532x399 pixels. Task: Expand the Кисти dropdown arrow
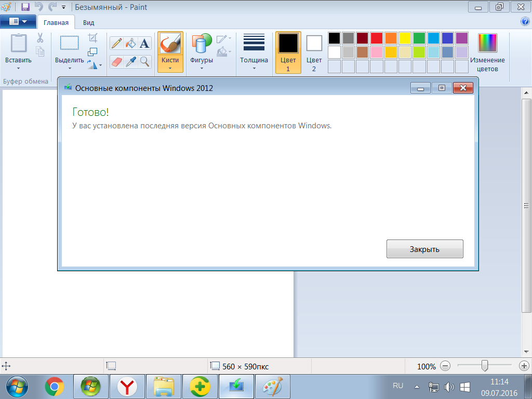pos(170,69)
